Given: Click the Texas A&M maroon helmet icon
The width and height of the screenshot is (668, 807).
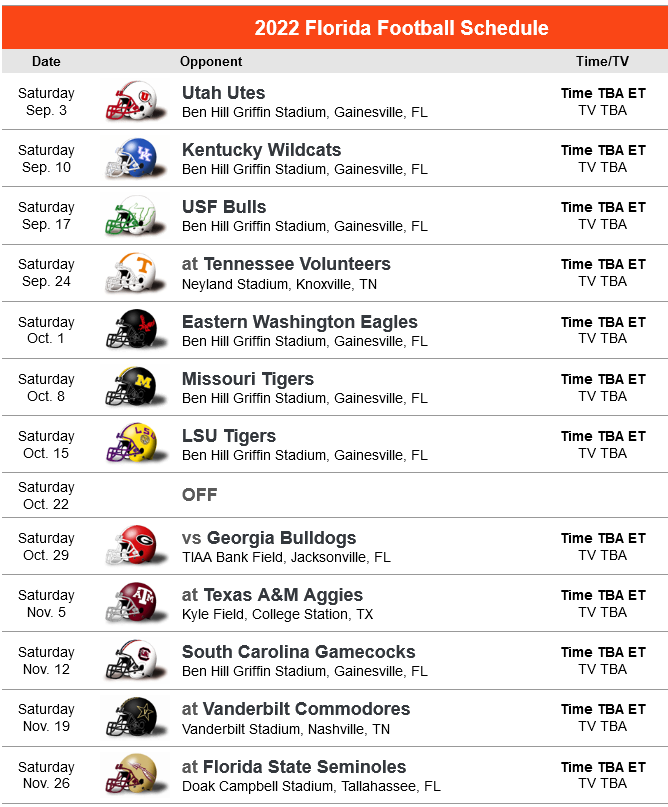Looking at the screenshot, I should tap(135, 602).
